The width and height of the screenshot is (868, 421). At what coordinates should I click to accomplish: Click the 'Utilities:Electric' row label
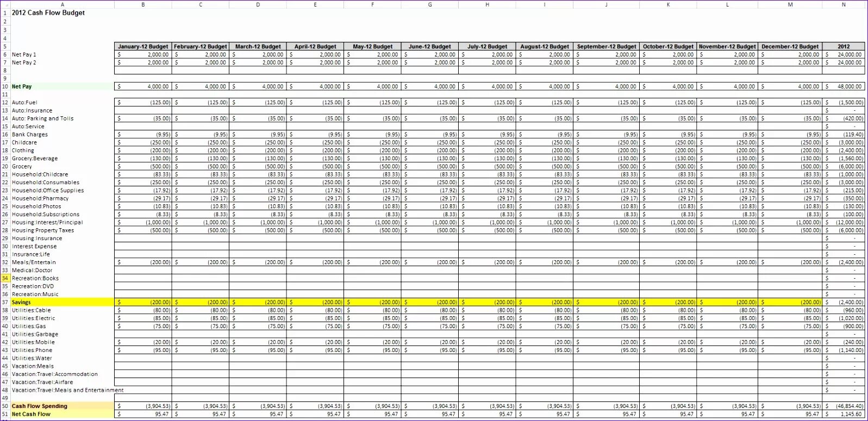click(x=33, y=318)
